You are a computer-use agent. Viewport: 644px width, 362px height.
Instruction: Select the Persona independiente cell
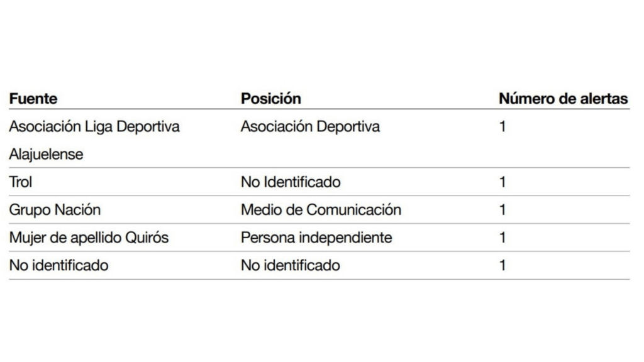316,238
